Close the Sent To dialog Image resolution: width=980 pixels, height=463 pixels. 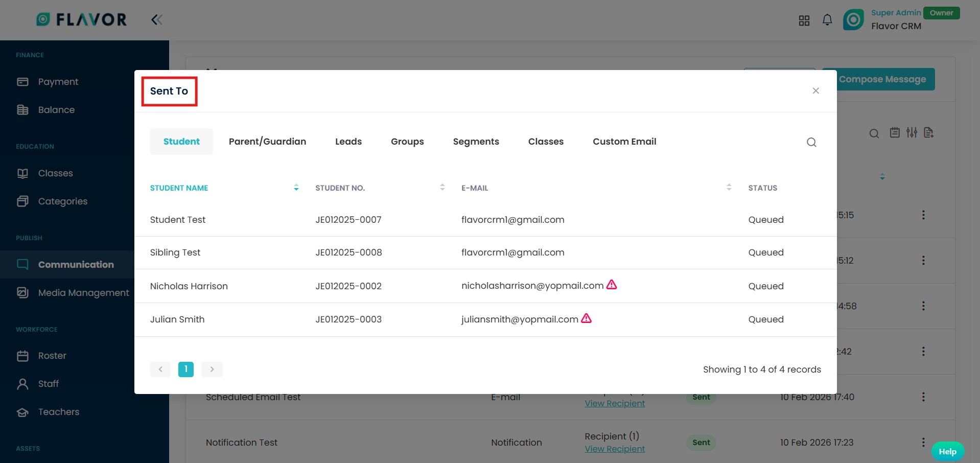pyautogui.click(x=815, y=90)
